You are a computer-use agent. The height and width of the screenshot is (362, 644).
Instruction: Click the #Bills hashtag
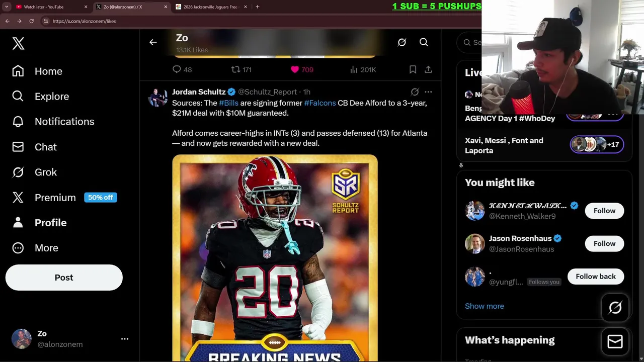click(x=228, y=103)
